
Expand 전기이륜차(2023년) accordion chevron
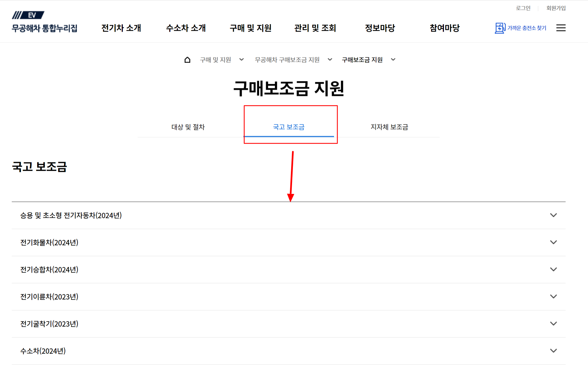[x=553, y=297]
